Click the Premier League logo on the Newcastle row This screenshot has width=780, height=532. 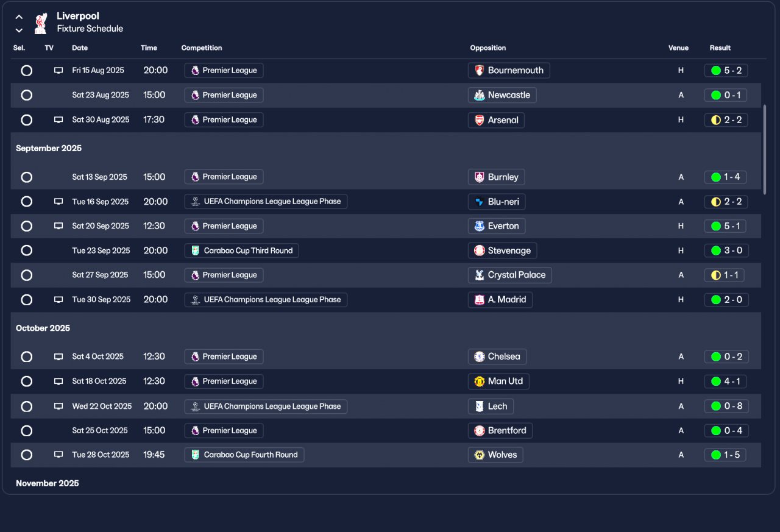click(195, 95)
